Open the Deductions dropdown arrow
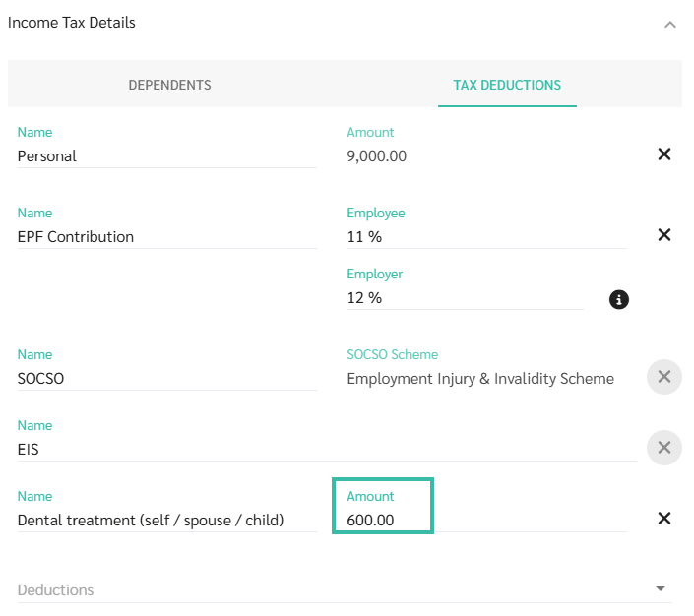 660,589
